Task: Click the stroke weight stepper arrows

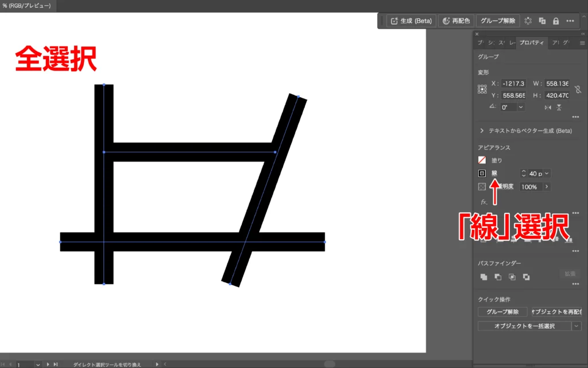Action: (523, 173)
